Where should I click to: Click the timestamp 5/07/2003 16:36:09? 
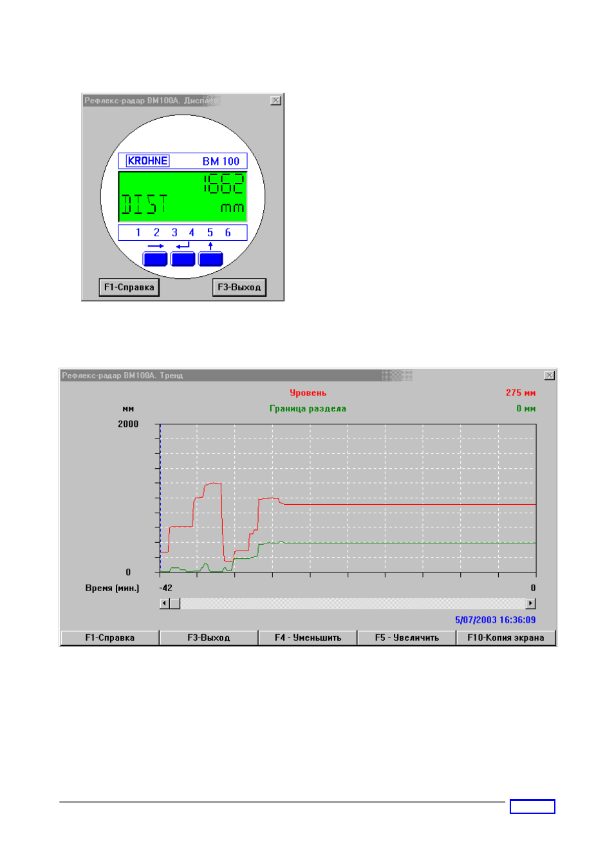point(496,620)
